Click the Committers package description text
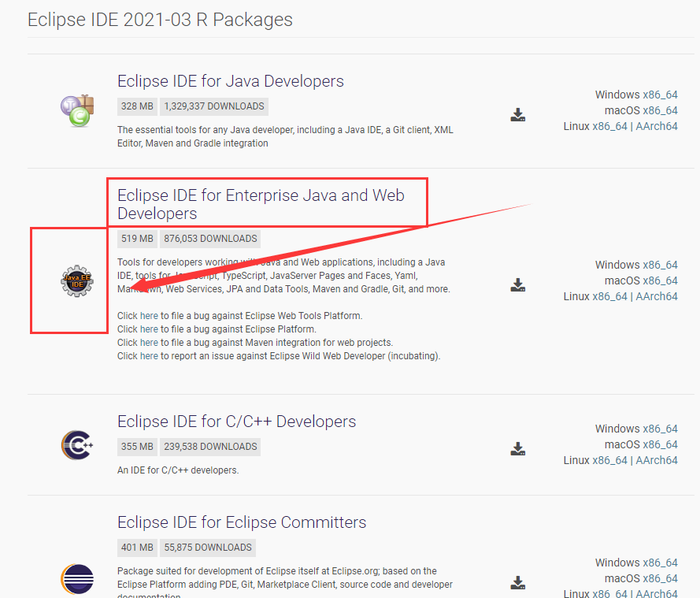Image resolution: width=700 pixels, height=598 pixels. (x=285, y=582)
